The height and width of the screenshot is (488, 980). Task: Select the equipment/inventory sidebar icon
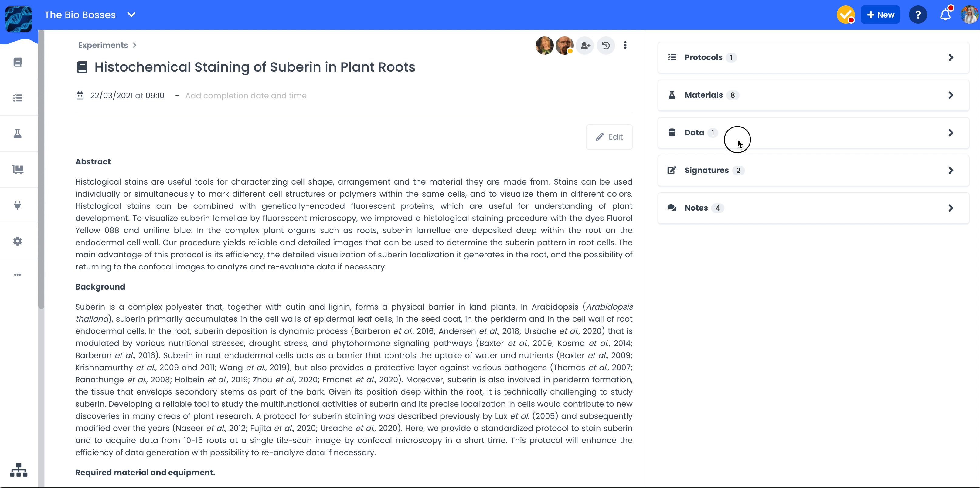point(18,169)
